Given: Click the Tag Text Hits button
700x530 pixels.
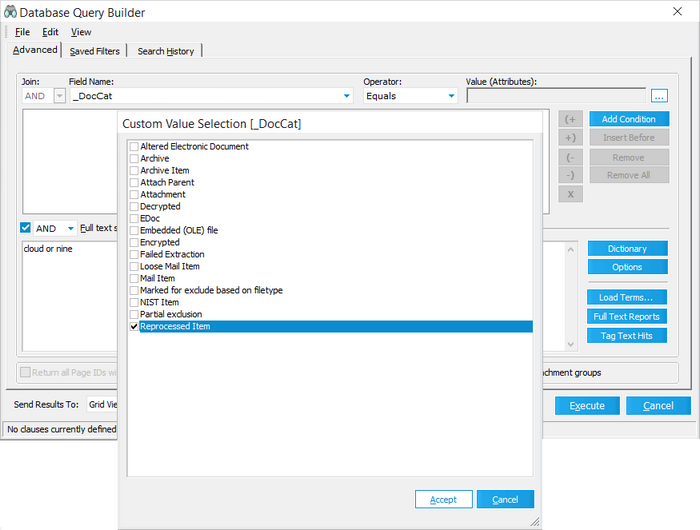Looking at the screenshot, I should coord(626,336).
